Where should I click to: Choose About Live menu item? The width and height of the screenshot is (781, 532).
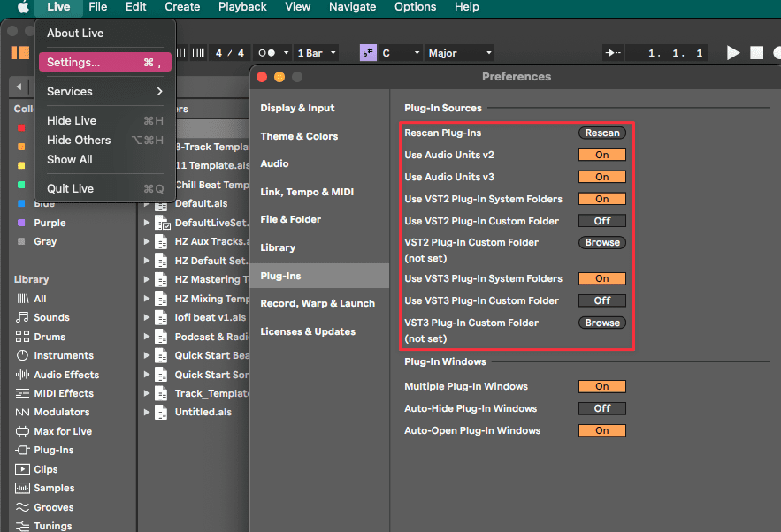point(104,34)
